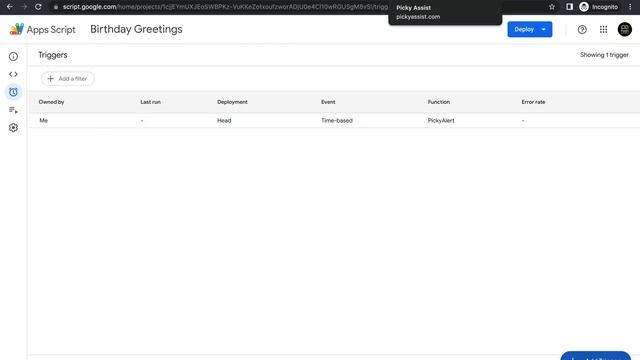
Task: Click the Last run column header
Action: (151, 102)
